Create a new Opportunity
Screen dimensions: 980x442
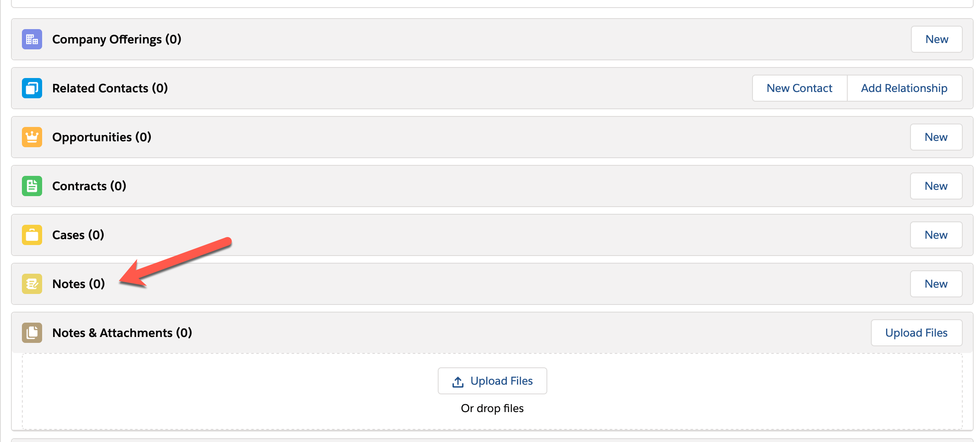[x=936, y=137]
